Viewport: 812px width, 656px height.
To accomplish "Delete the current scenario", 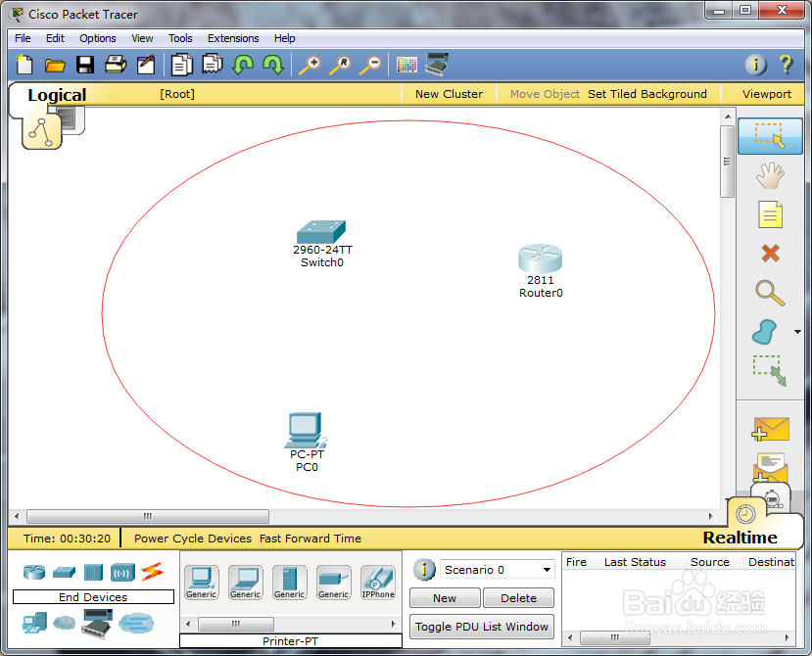I will [x=518, y=598].
